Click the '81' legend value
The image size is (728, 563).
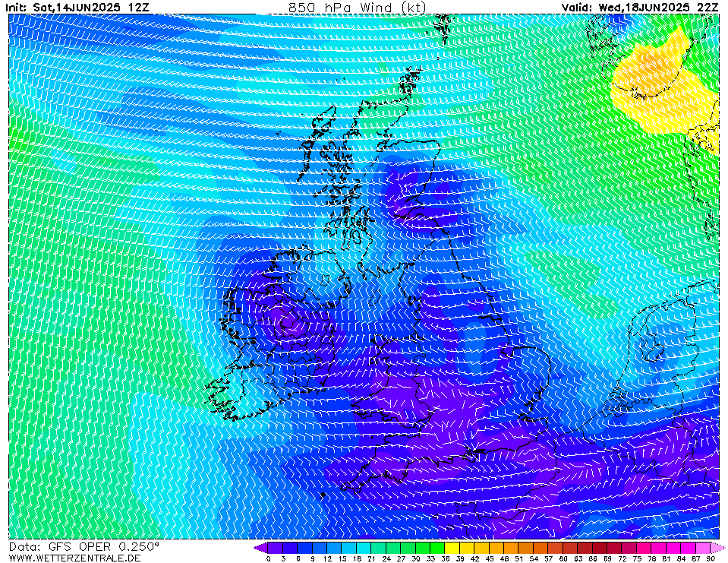coord(666,558)
